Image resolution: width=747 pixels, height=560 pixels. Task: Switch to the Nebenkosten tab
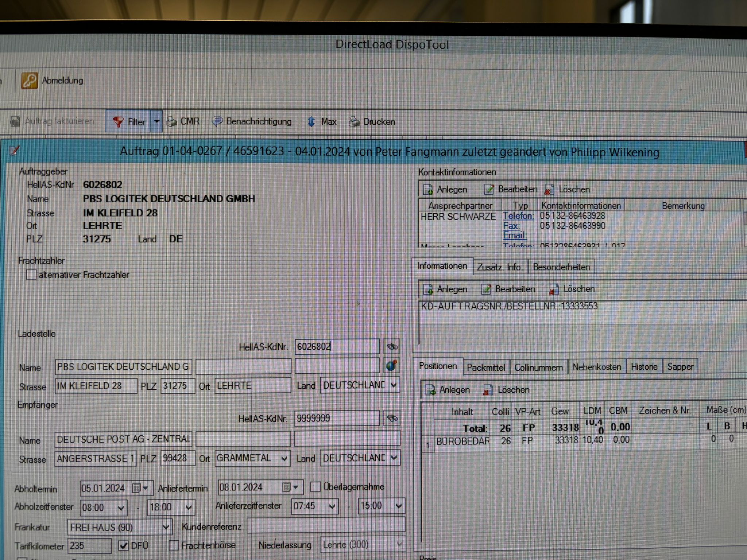coord(597,367)
